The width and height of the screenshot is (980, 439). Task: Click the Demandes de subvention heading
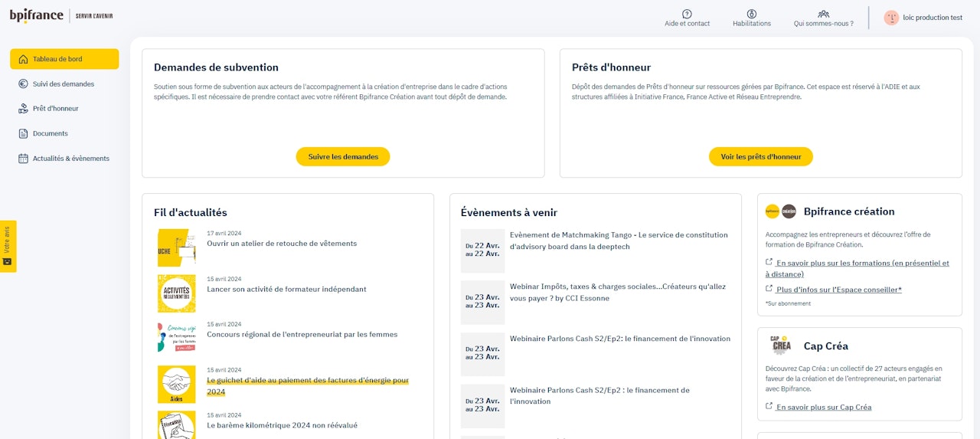(x=216, y=67)
